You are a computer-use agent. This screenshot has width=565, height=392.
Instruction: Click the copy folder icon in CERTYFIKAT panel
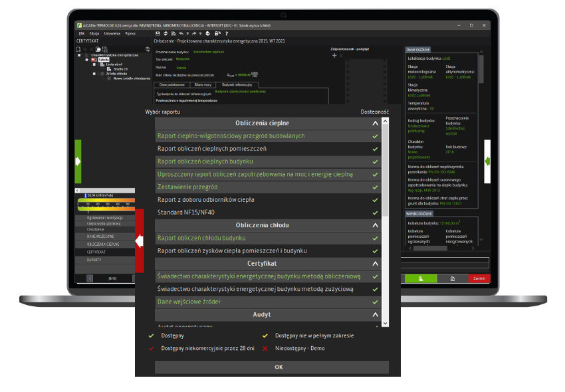(98, 49)
